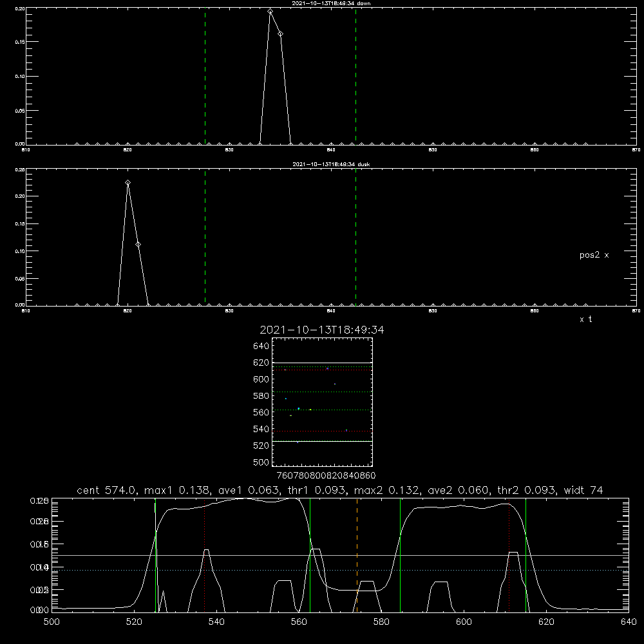Click the x-axis label 560 on the bottom plot
The image size is (644, 644).
point(299,622)
